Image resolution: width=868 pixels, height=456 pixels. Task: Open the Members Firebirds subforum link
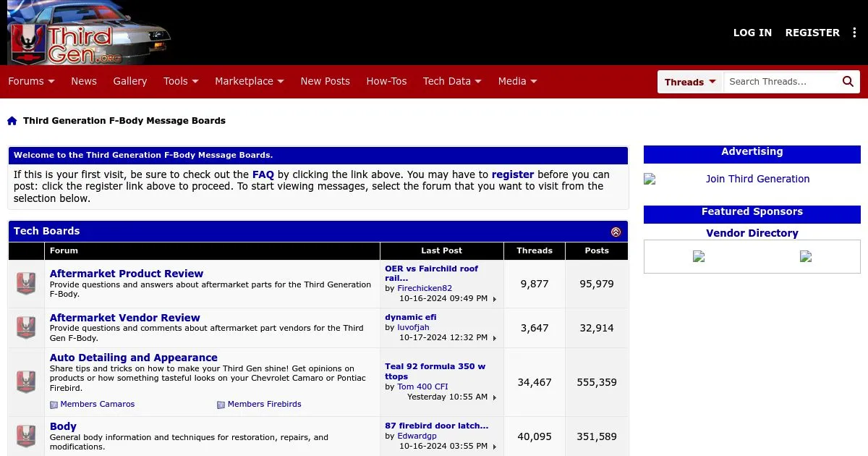265,405
